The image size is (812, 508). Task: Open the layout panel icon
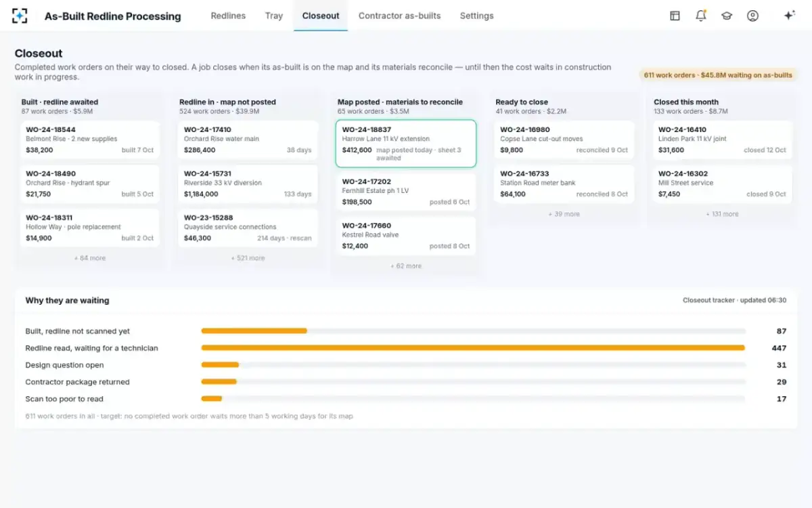675,16
